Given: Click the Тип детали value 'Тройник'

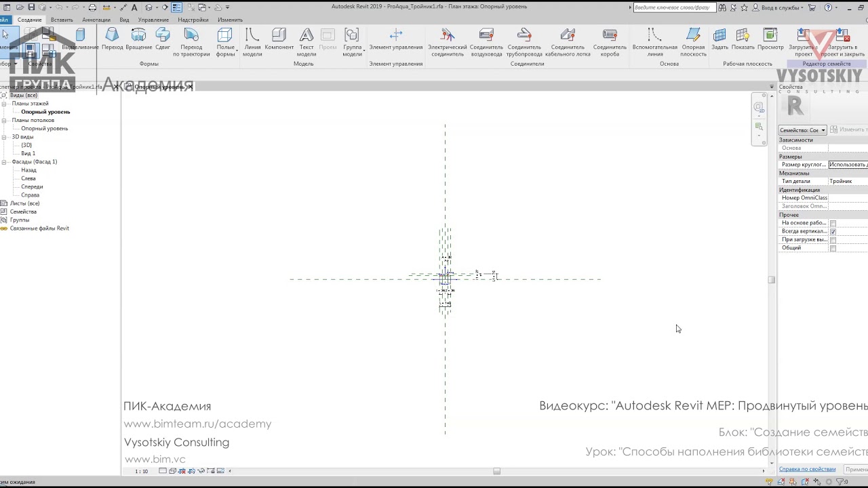Looking at the screenshot, I should click(848, 181).
